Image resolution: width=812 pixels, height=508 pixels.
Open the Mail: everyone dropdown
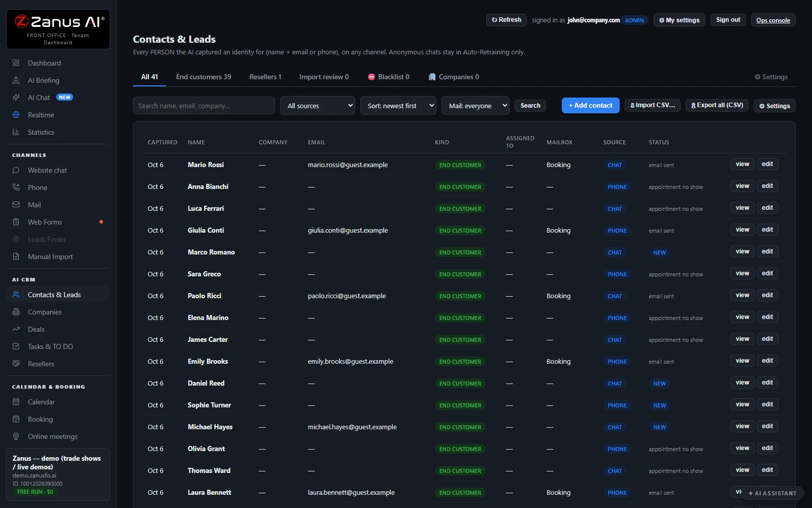point(476,106)
